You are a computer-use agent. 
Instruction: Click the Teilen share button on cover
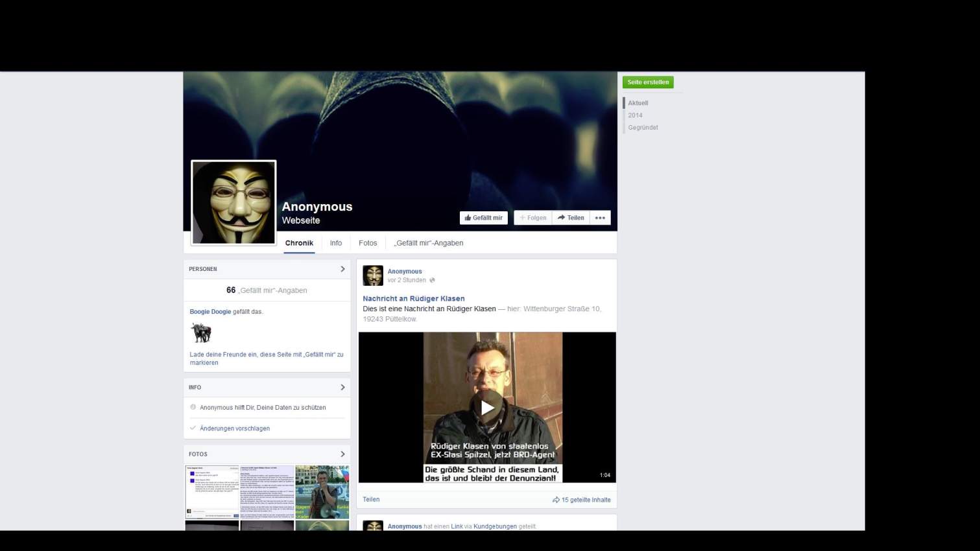(571, 218)
